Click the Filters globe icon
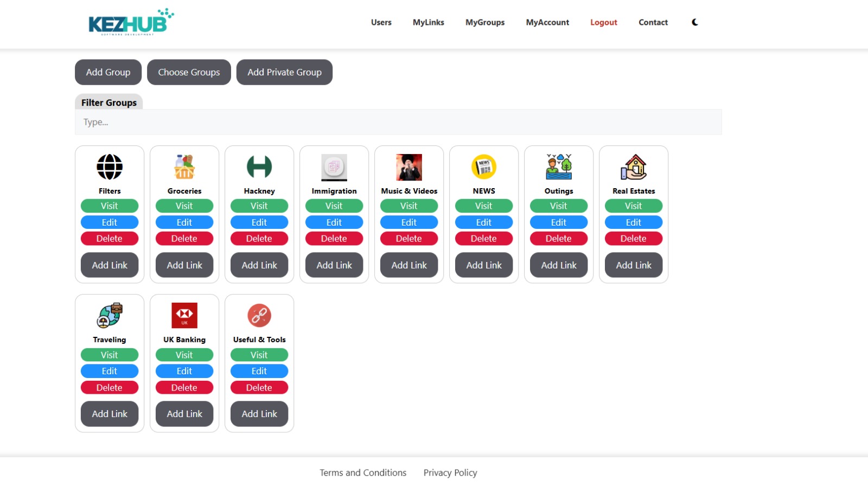 [110, 167]
